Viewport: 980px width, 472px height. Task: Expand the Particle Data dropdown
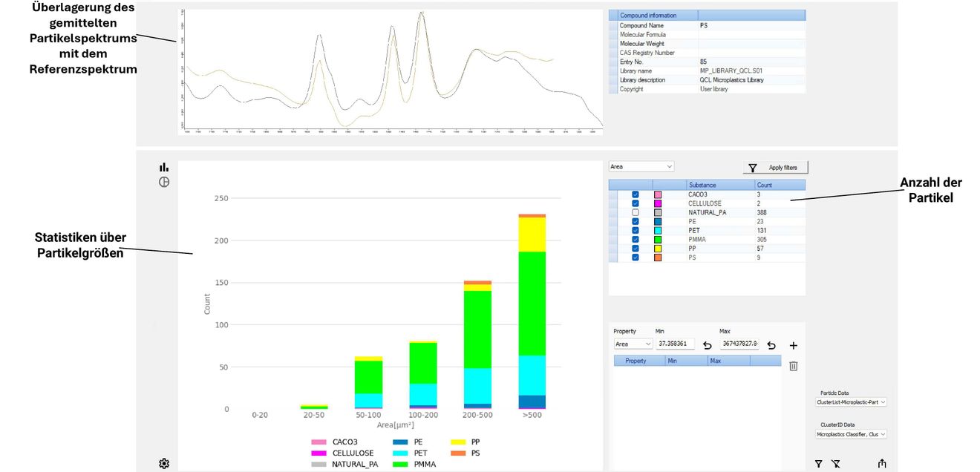click(851, 402)
